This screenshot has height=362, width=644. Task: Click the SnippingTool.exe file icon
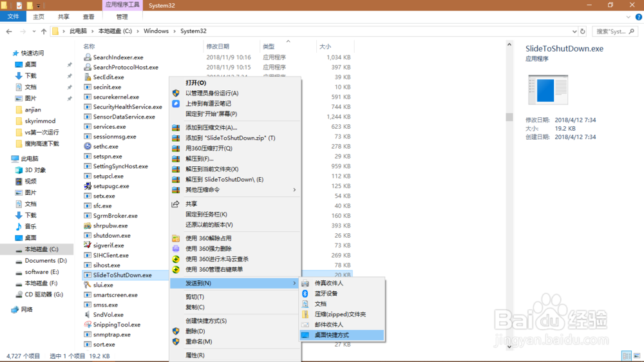click(x=88, y=325)
